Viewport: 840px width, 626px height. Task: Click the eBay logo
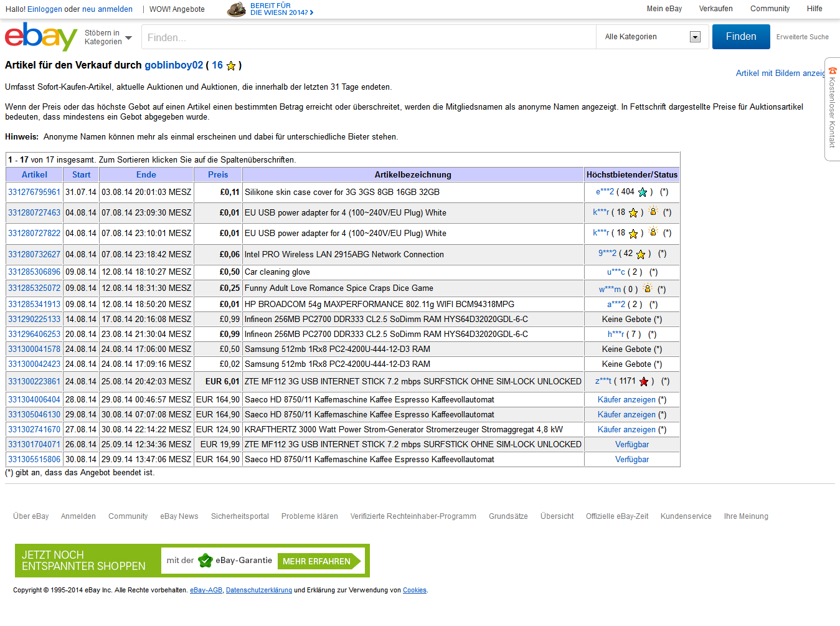click(x=41, y=37)
